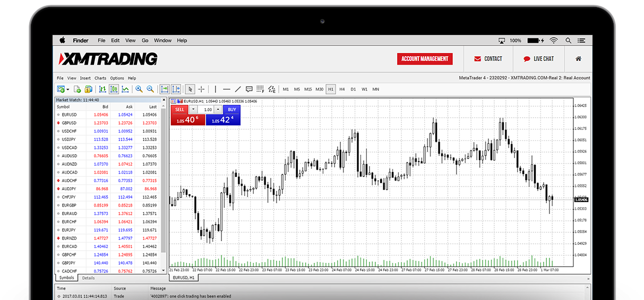Toggle the chart shift icon
The height and width of the screenshot is (300, 644).
point(176,89)
